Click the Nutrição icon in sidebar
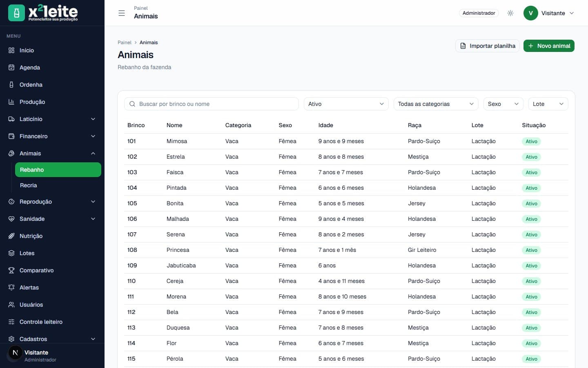This screenshot has height=368, width=588. pyautogui.click(x=11, y=236)
